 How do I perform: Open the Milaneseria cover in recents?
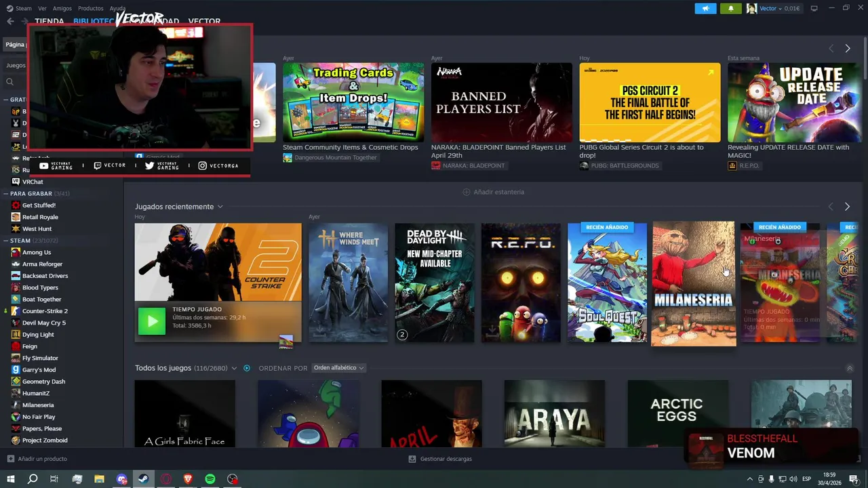(693, 283)
